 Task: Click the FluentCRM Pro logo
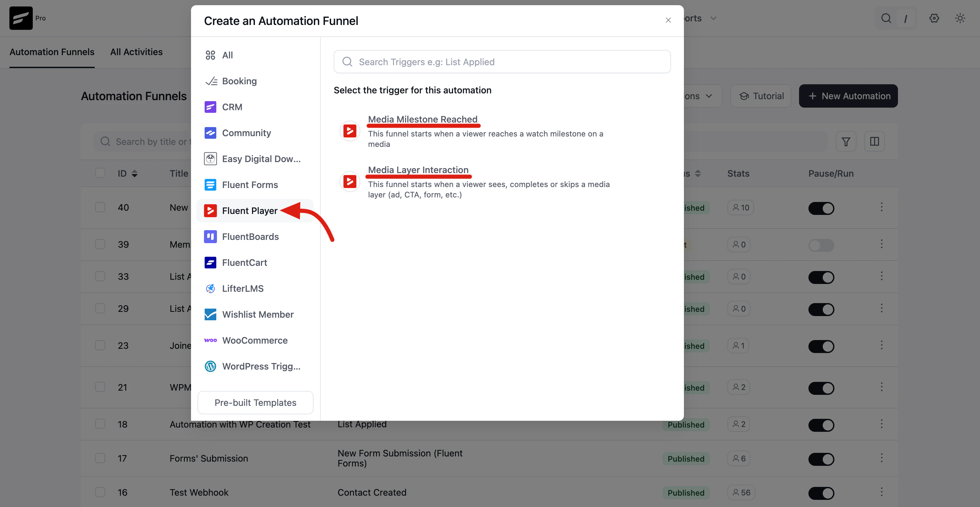(21, 18)
